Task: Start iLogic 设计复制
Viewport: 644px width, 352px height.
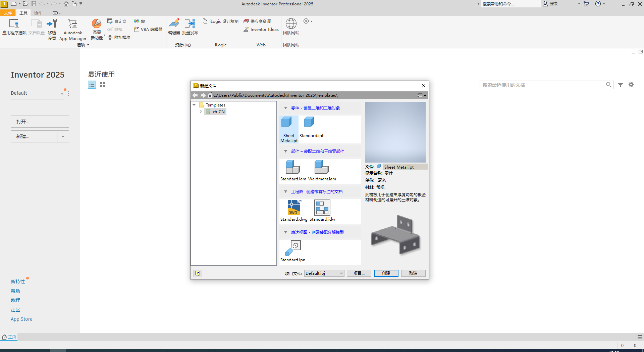Action: 220,21
